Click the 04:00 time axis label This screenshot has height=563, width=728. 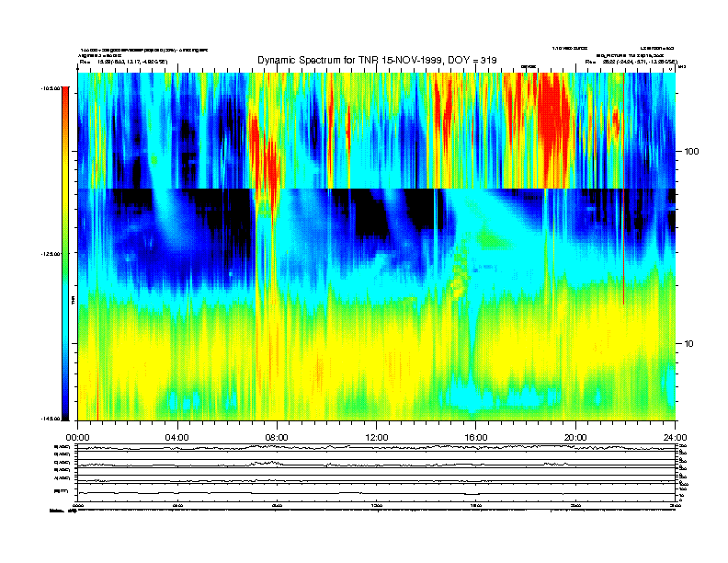coord(177,438)
